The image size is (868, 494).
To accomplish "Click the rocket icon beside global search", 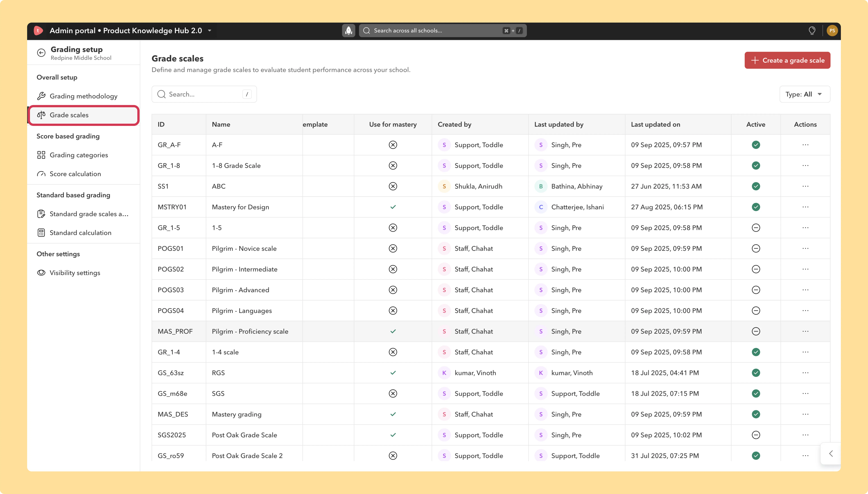I will [348, 30].
